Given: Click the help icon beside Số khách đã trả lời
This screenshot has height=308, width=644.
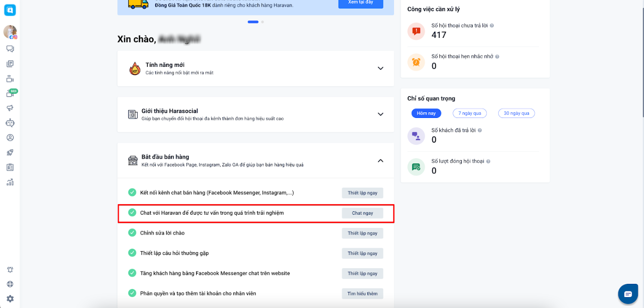Looking at the screenshot, I should 480,130.
